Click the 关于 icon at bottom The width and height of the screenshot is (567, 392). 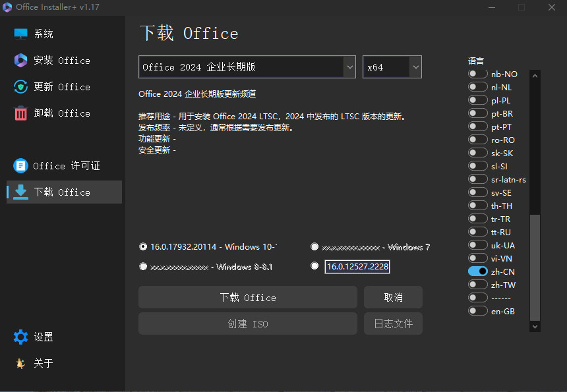[20, 363]
